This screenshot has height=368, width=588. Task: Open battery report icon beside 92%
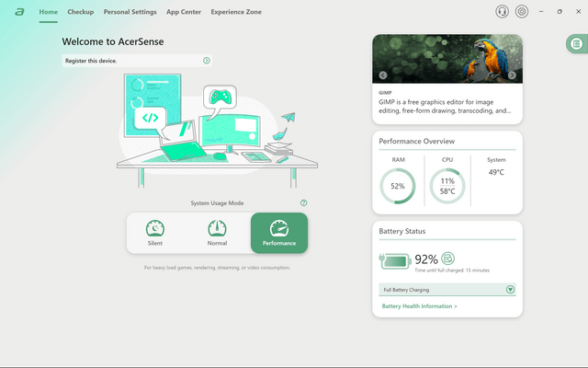447,259
